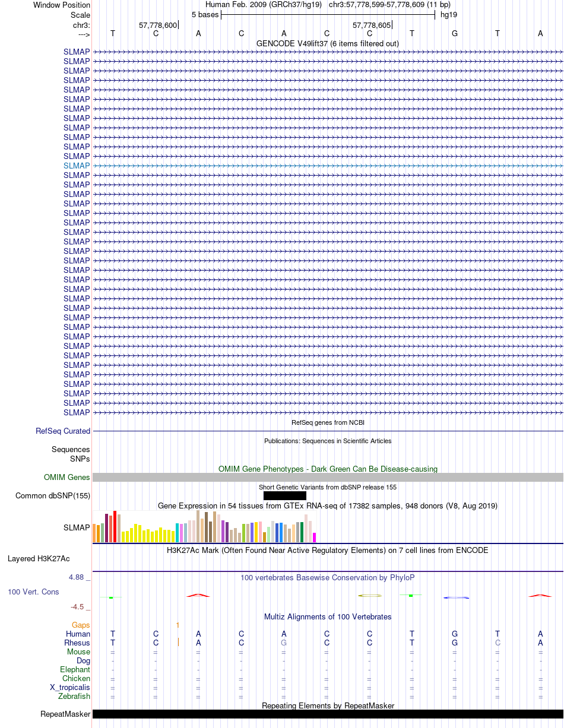Image resolution: width=564 pixels, height=728 pixels.
Task: Click the RepeatMasker track label
Action: pos(65,714)
